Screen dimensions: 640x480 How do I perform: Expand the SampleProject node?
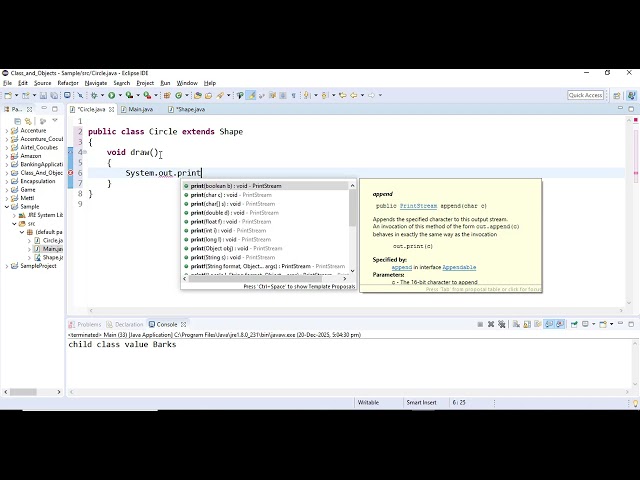(7, 266)
